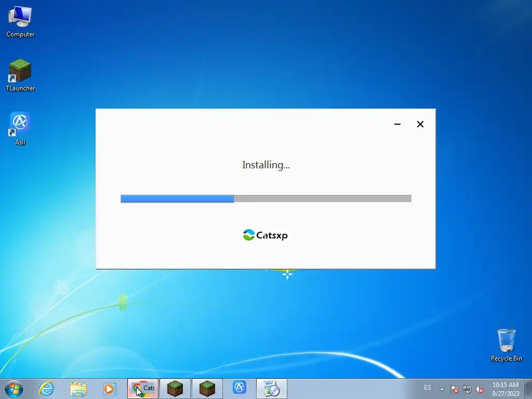Open the muted volume tray icon
This screenshot has height=399, width=532.
click(480, 389)
